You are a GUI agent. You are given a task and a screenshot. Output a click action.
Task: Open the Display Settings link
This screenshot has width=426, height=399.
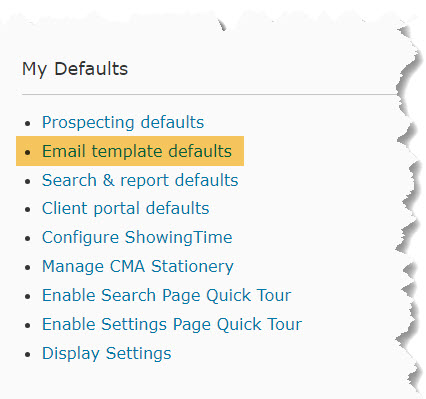[x=106, y=354]
